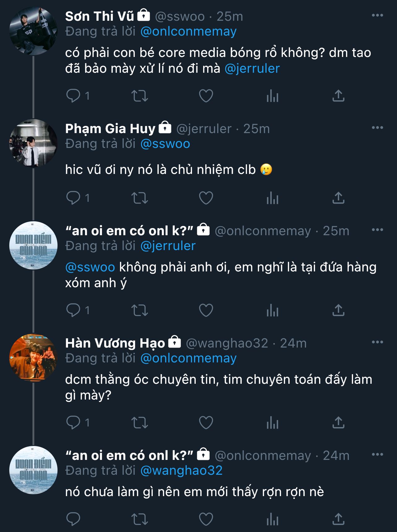Viewport: 397px width, 532px height.
Task: Open Hàn Vương Hạo's profile picture
Action: click(33, 357)
